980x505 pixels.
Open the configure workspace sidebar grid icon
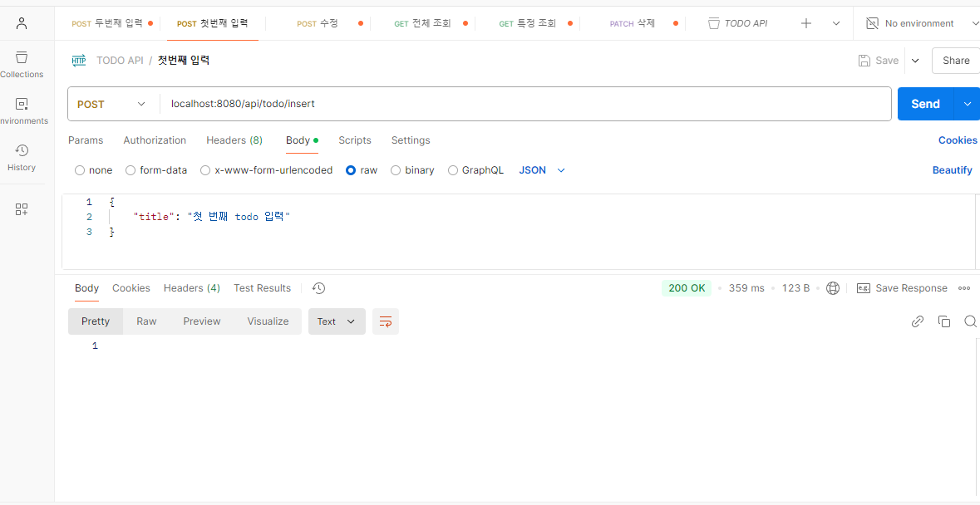pos(22,209)
